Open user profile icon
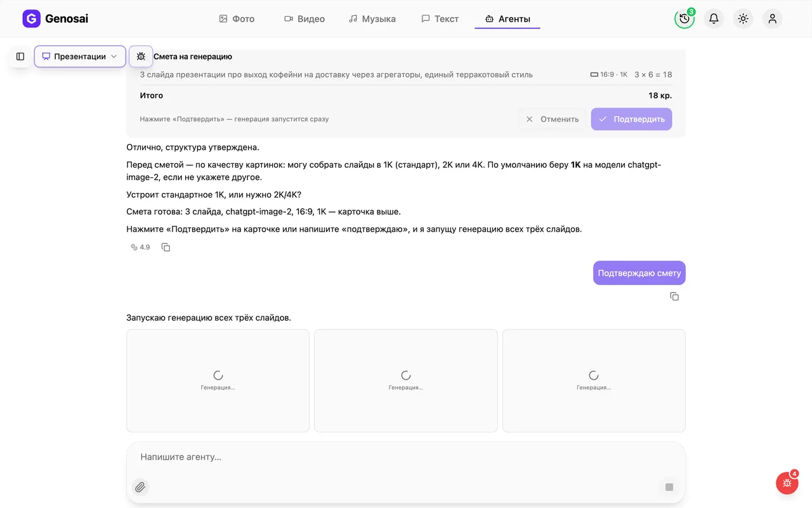The width and height of the screenshot is (812, 508). click(772, 18)
